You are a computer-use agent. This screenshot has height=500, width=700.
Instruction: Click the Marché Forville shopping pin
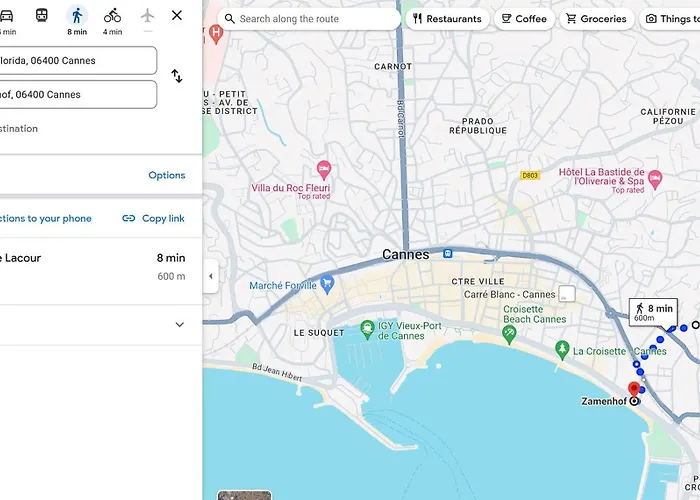(326, 285)
